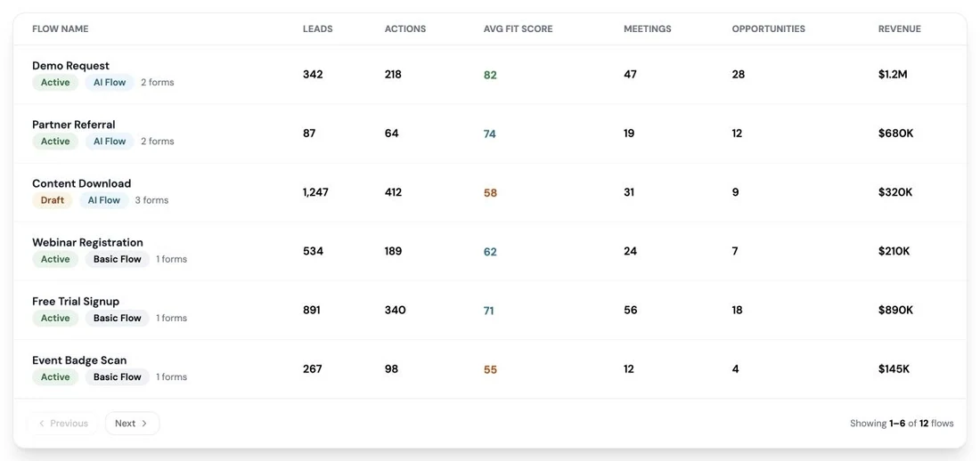The width and height of the screenshot is (980, 461).
Task: Click the Basic Flow tag under Free Trial Signup
Action: click(117, 318)
